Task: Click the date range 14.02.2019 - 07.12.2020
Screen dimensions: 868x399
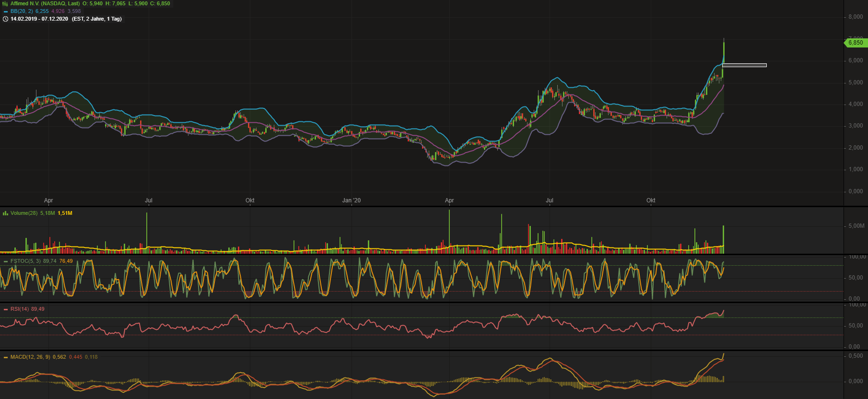Action: pyautogui.click(x=39, y=19)
